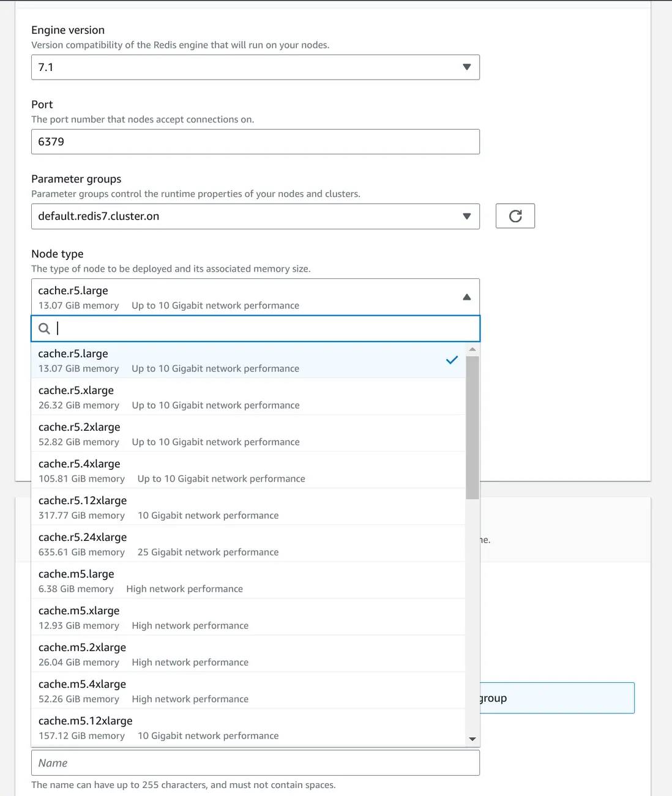This screenshot has width=672, height=796.
Task: Open the Engine version dropdown
Action: [x=255, y=67]
